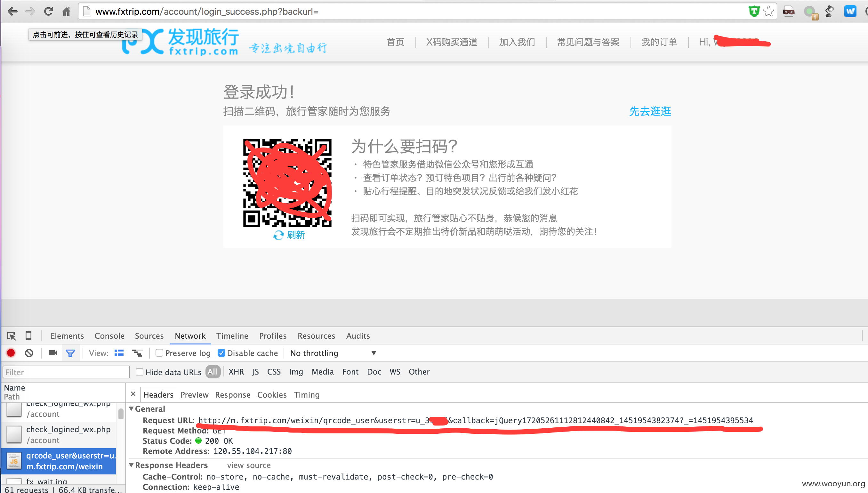Open the masked-face extension icon

pyautogui.click(x=789, y=12)
